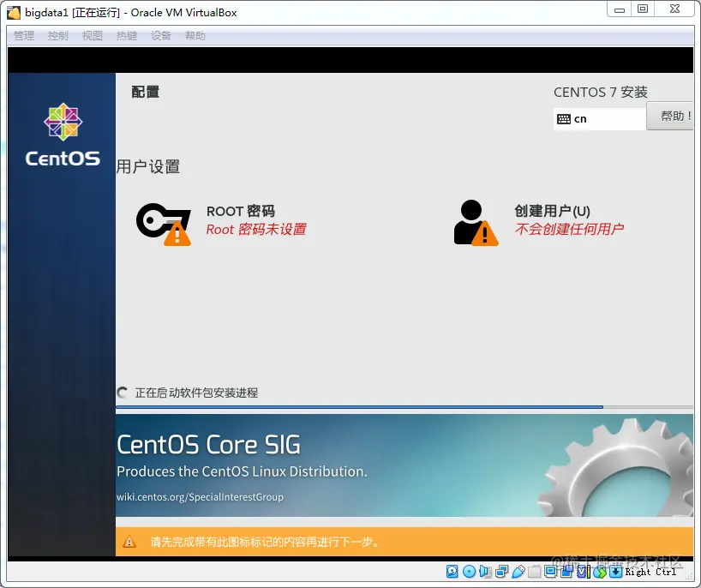
Task: Open the 帮助 menu in menu bar
Action: [195, 36]
